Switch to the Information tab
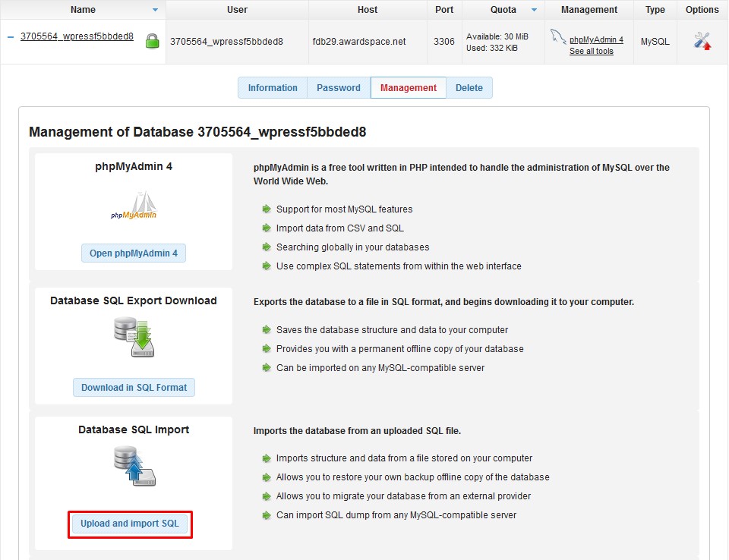The image size is (729, 560). [272, 87]
